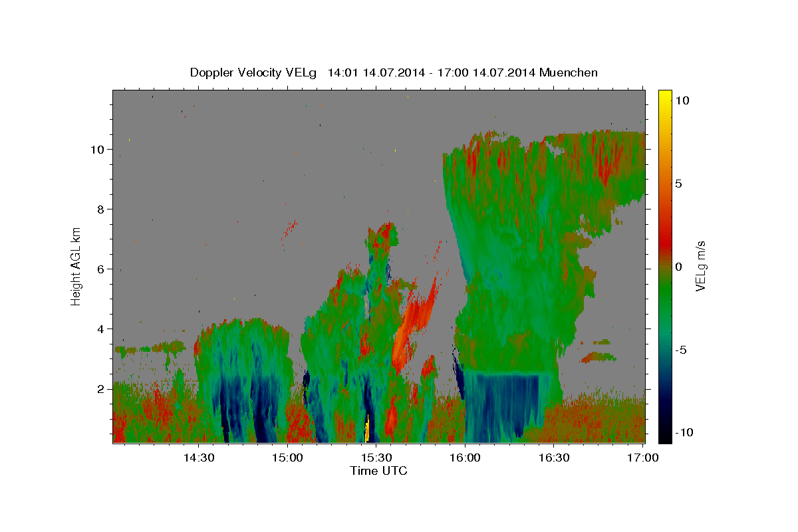Click the colorbar label '10' at the top
Screen dimensions: 798x532
click(682, 100)
